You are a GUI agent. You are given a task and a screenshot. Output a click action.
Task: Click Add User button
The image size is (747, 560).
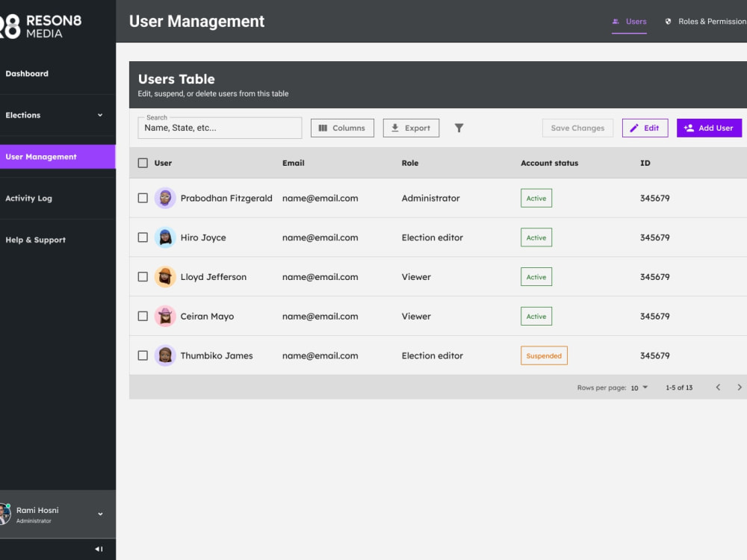point(709,128)
